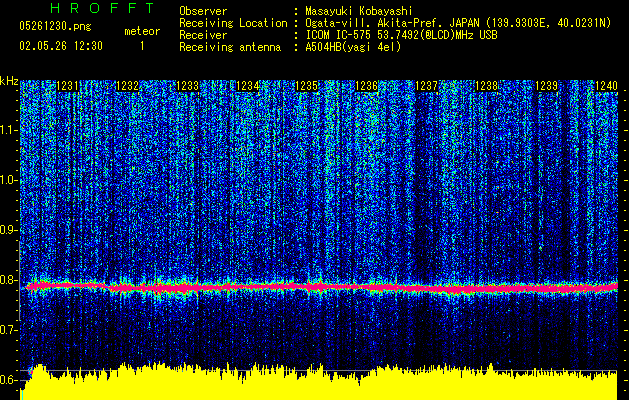Click the 1.1 kHz axis label

point(9,130)
